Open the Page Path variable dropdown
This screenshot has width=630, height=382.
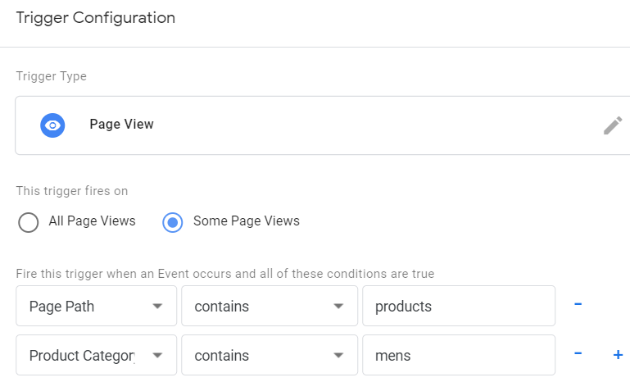pos(96,306)
